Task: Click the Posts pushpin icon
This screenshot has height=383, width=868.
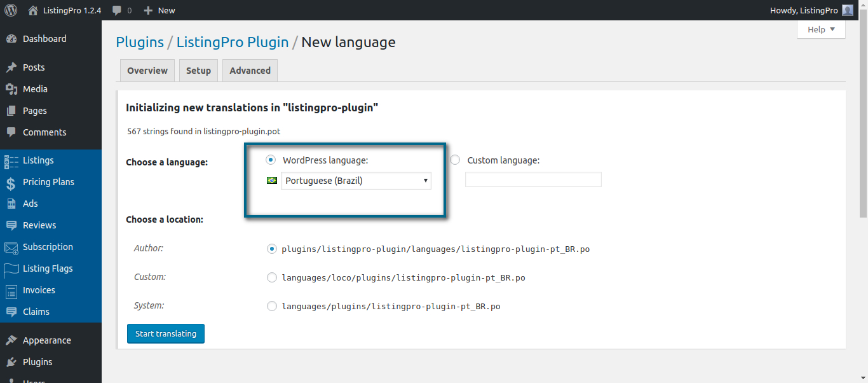Action: pyautogui.click(x=11, y=67)
